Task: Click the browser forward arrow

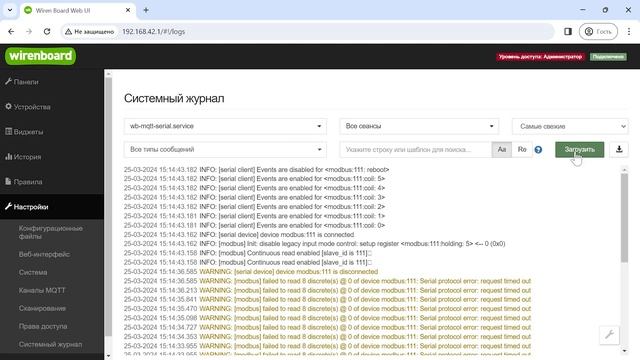Action: (x=29, y=31)
